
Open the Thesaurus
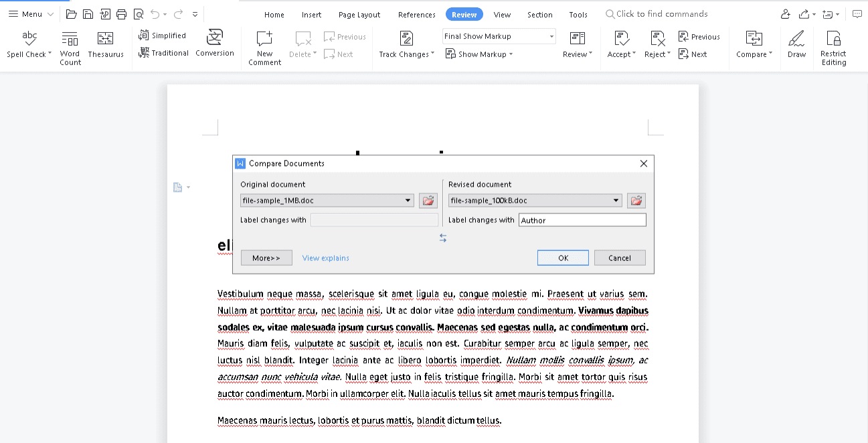106,46
